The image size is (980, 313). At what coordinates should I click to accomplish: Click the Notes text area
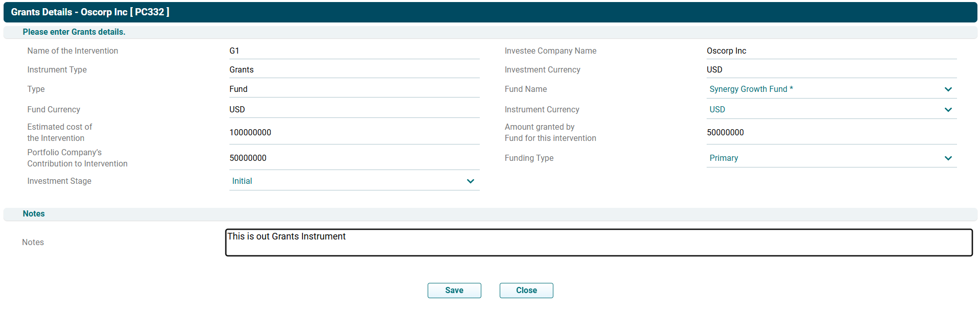tap(598, 243)
